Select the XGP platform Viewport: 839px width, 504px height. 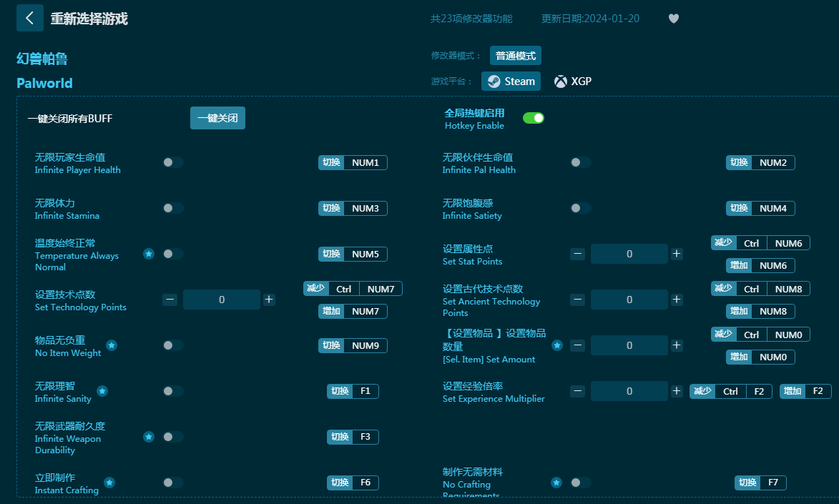573,81
